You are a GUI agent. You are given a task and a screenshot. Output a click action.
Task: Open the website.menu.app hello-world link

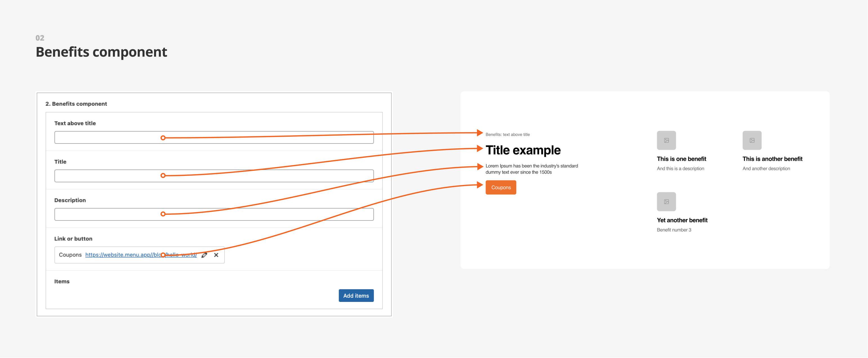coord(141,255)
